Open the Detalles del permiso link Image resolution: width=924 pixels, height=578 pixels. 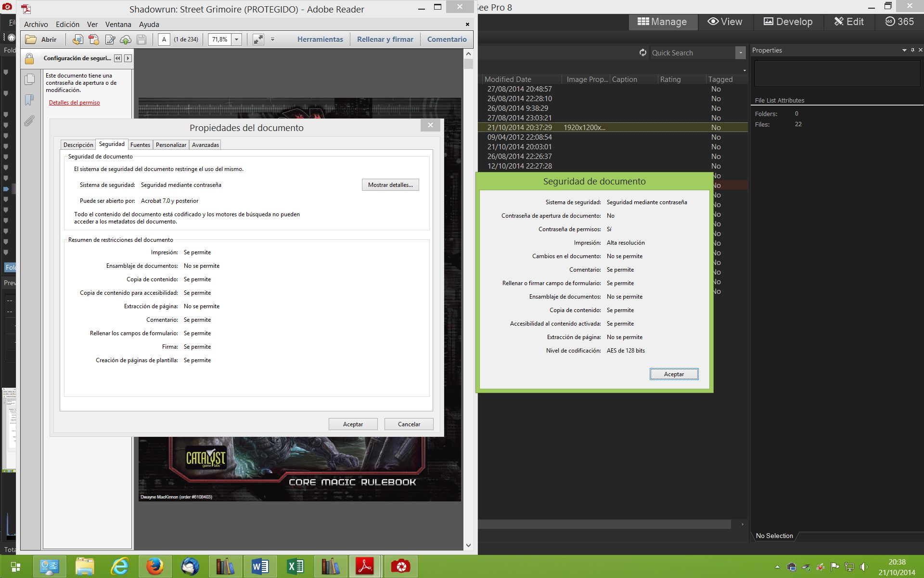coord(75,103)
